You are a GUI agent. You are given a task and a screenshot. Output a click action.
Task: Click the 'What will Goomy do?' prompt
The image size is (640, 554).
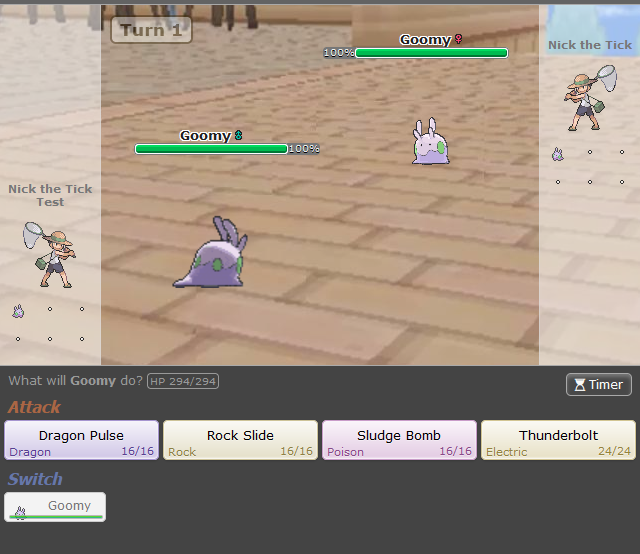76,380
